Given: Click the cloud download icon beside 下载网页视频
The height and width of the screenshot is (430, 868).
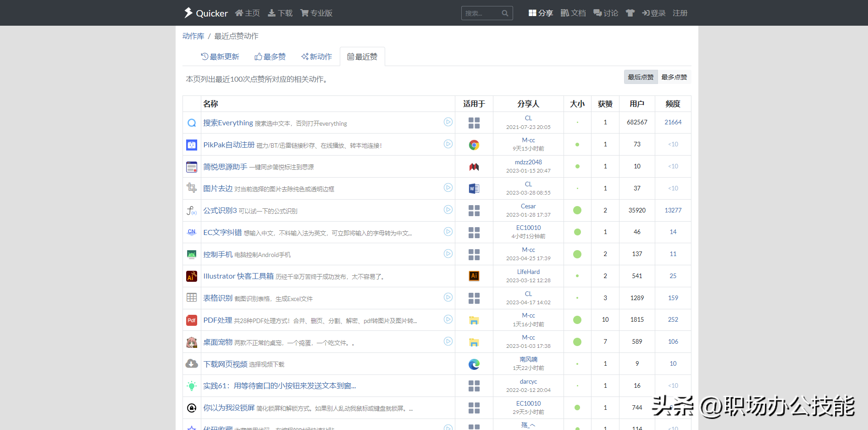Looking at the screenshot, I should point(192,364).
